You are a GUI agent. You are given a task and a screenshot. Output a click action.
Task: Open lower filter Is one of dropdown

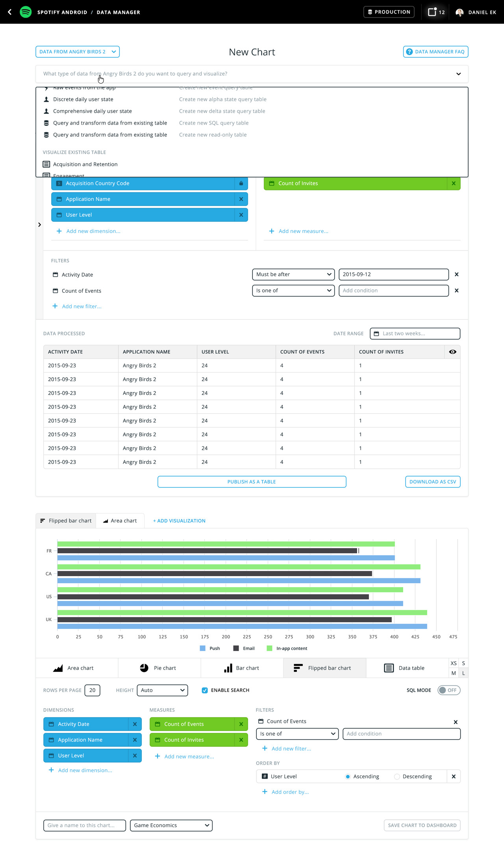point(297,734)
